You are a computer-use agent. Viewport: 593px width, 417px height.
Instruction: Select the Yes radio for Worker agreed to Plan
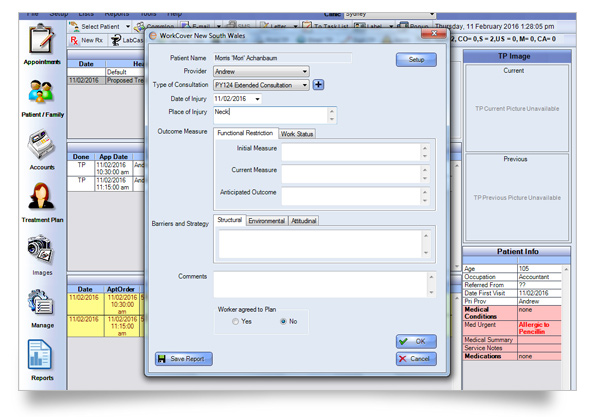point(235,321)
